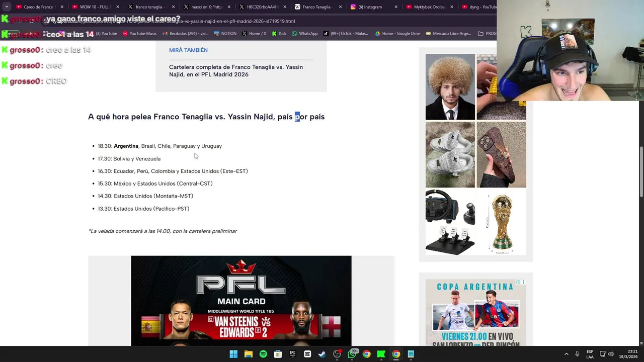Open the Mercado Libre Argentina bookmark
Screen dimensions: 644x362
448,34
